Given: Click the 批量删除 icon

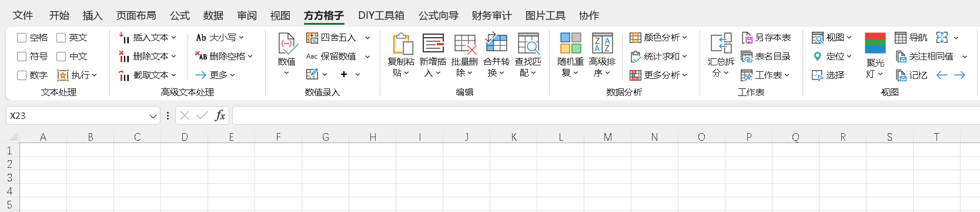Looking at the screenshot, I should [x=465, y=44].
